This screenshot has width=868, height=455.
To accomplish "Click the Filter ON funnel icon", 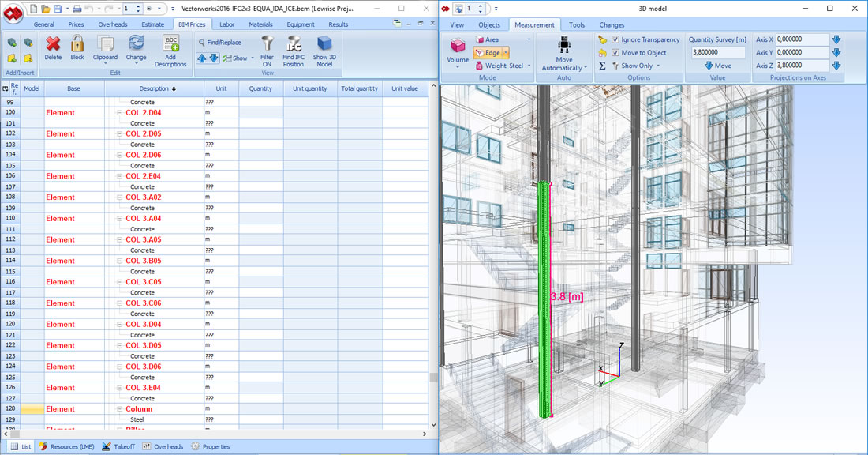I will point(267,43).
